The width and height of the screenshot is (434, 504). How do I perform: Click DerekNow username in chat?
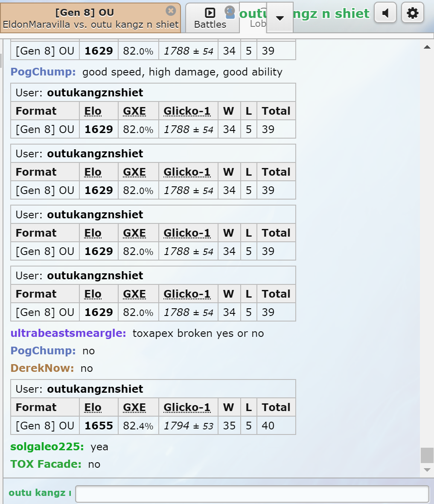pyautogui.click(x=42, y=368)
